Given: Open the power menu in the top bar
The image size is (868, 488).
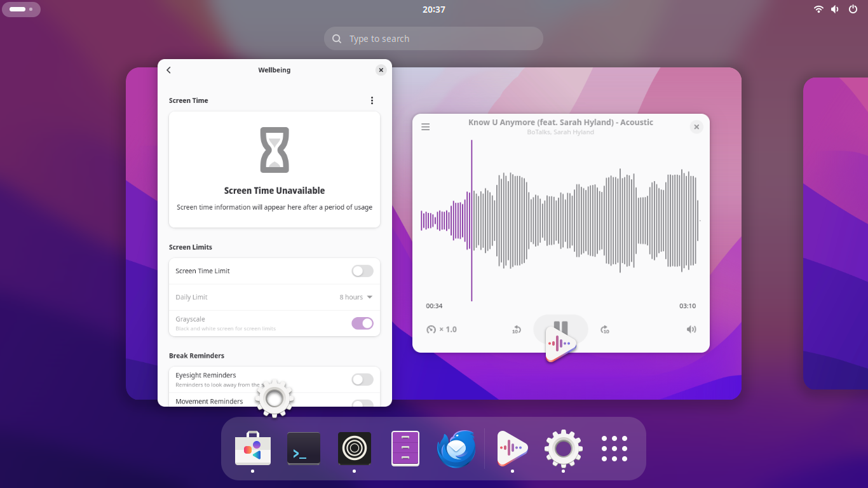Looking at the screenshot, I should [x=853, y=9].
